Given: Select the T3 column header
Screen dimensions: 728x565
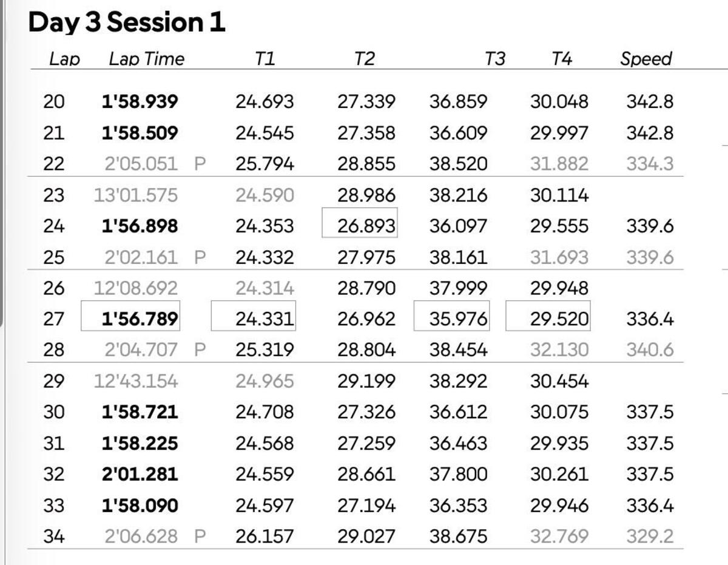Looking at the screenshot, I should pos(495,59).
